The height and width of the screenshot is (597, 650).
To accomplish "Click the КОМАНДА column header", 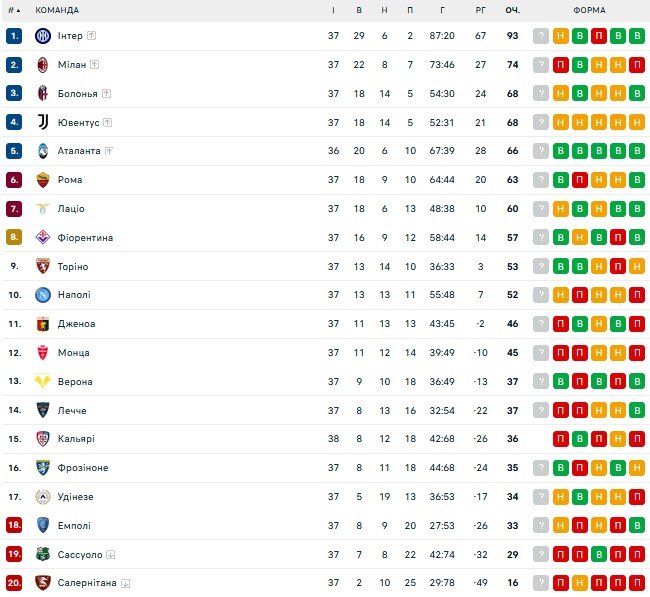I will click(x=57, y=10).
